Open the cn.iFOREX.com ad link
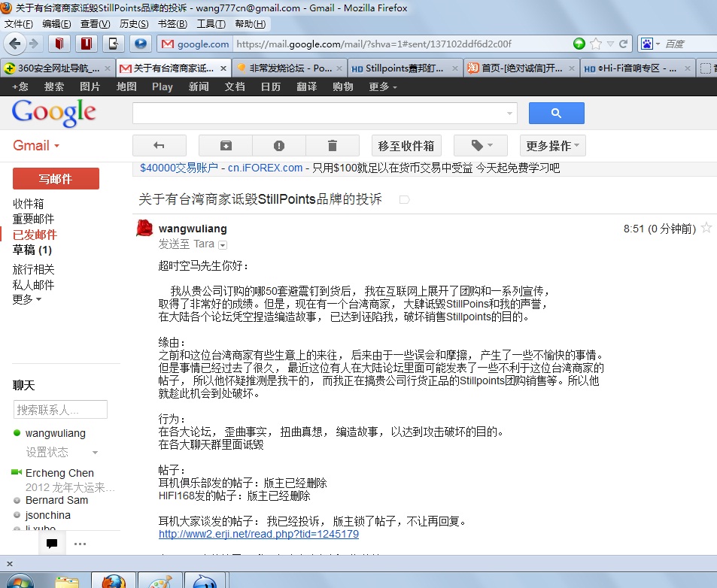Screen dimensions: 717x588 tap(266, 168)
